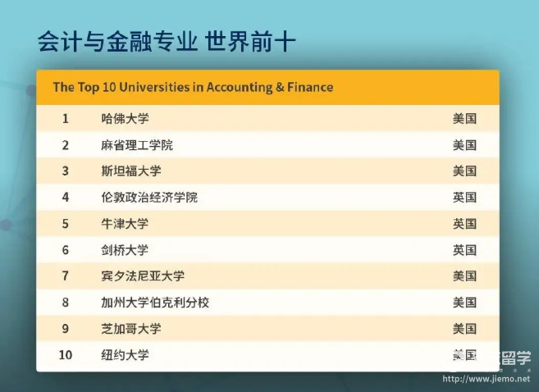Screen dimensions: 539x392
Task: Select the 哈佛大学 university name
Action: tap(125, 119)
